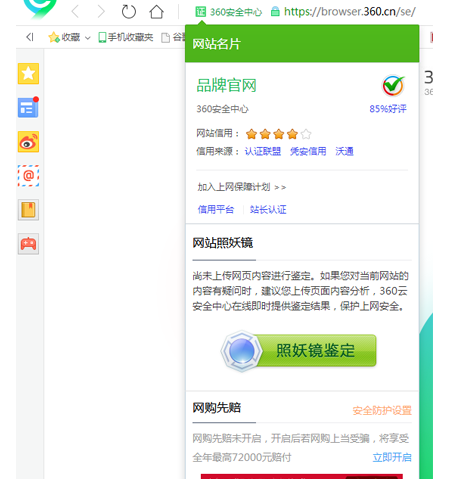Open the 认证联盟 credit source link
This screenshot has width=450, height=479.
point(263,151)
